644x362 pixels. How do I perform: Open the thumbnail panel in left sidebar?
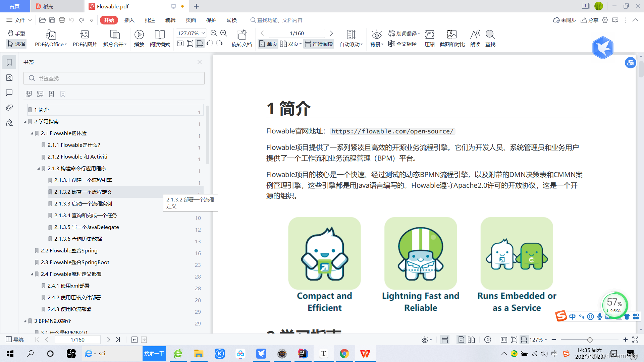(x=9, y=78)
